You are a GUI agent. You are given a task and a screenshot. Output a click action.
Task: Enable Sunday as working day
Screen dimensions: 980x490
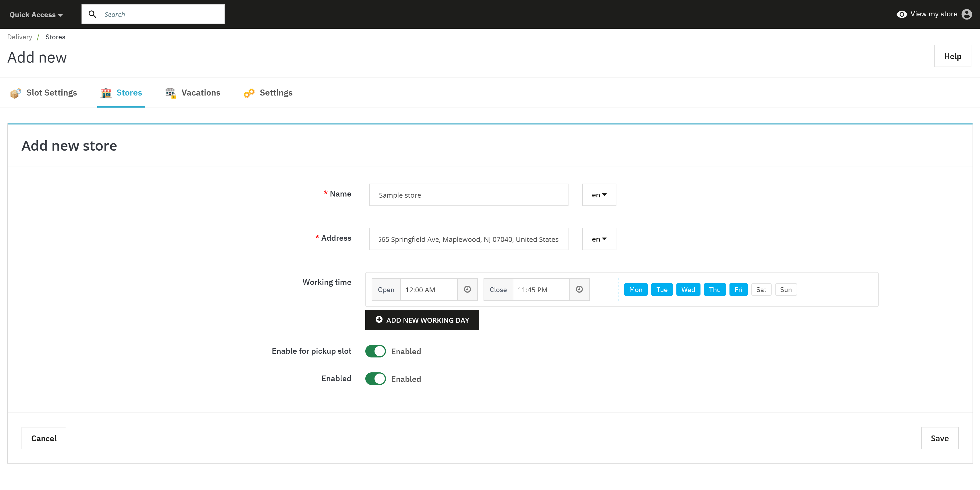pyautogui.click(x=786, y=289)
